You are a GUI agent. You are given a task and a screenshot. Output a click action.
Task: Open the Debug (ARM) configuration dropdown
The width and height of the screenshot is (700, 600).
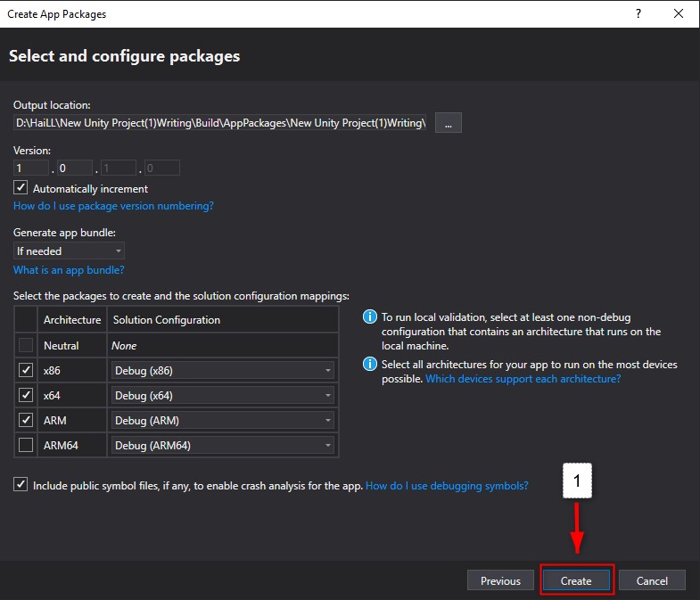(x=223, y=421)
